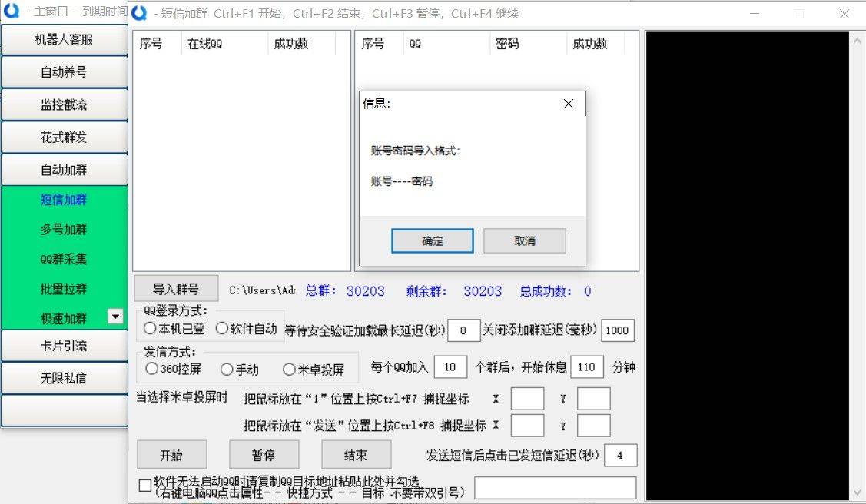866x504 pixels.
Task: Click the 密码 column header
Action: click(528, 44)
